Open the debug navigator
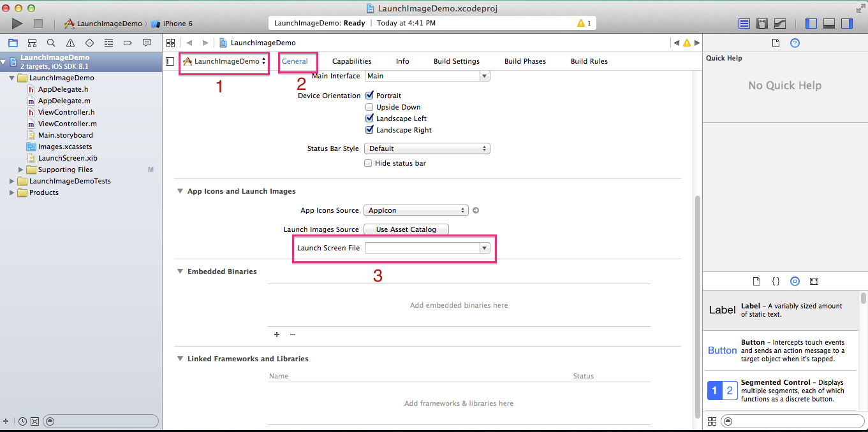This screenshot has height=432, width=868. [x=108, y=43]
